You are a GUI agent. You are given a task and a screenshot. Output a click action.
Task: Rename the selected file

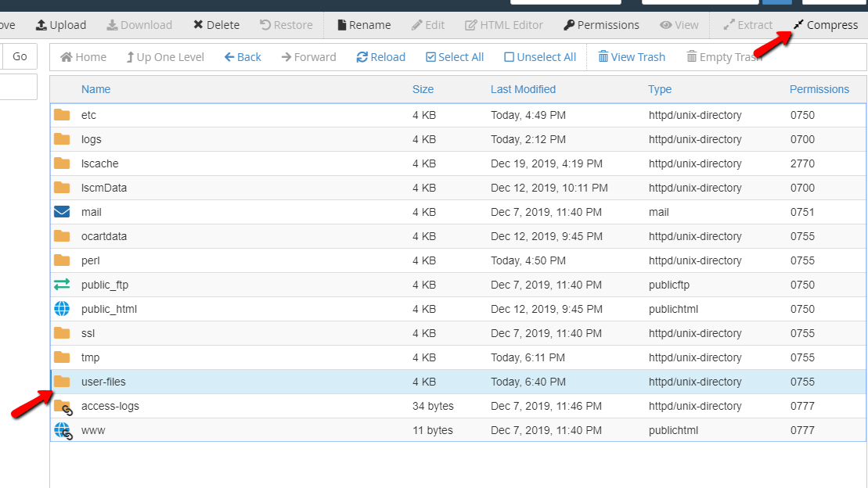pos(364,25)
